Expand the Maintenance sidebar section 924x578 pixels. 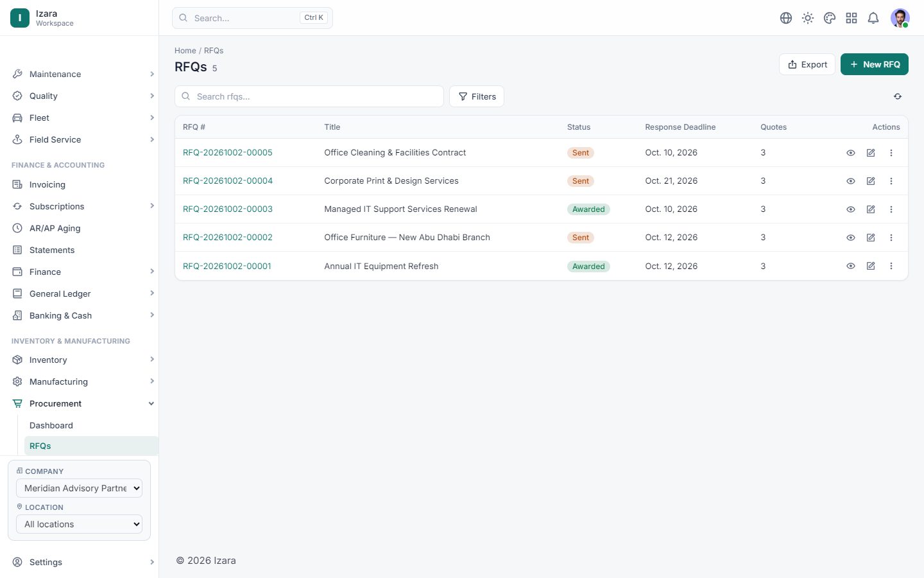coord(83,74)
